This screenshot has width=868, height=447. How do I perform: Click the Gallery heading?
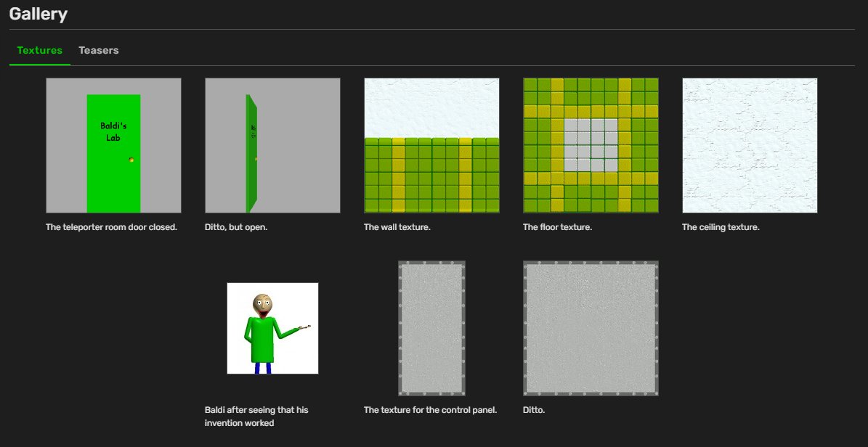point(38,14)
